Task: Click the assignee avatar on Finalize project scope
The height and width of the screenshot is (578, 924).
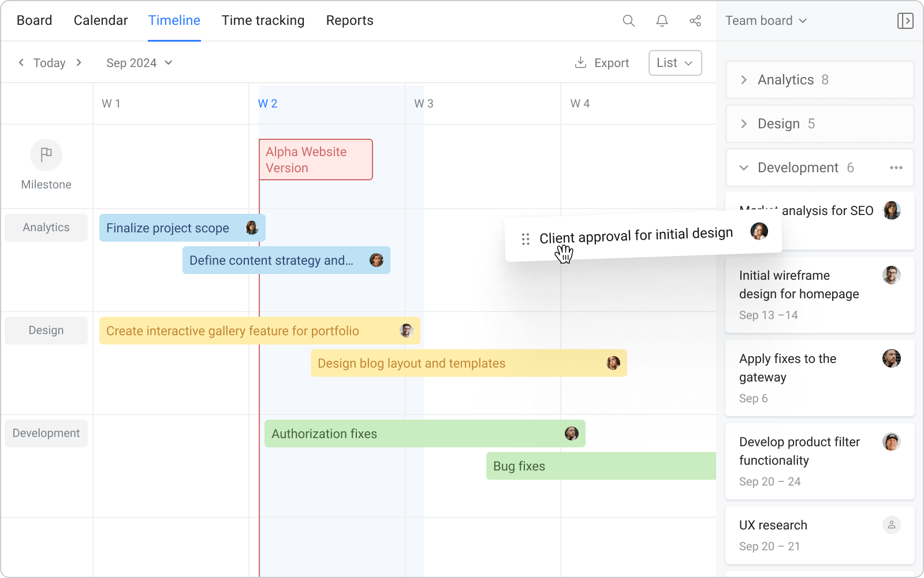Action: pyautogui.click(x=252, y=228)
